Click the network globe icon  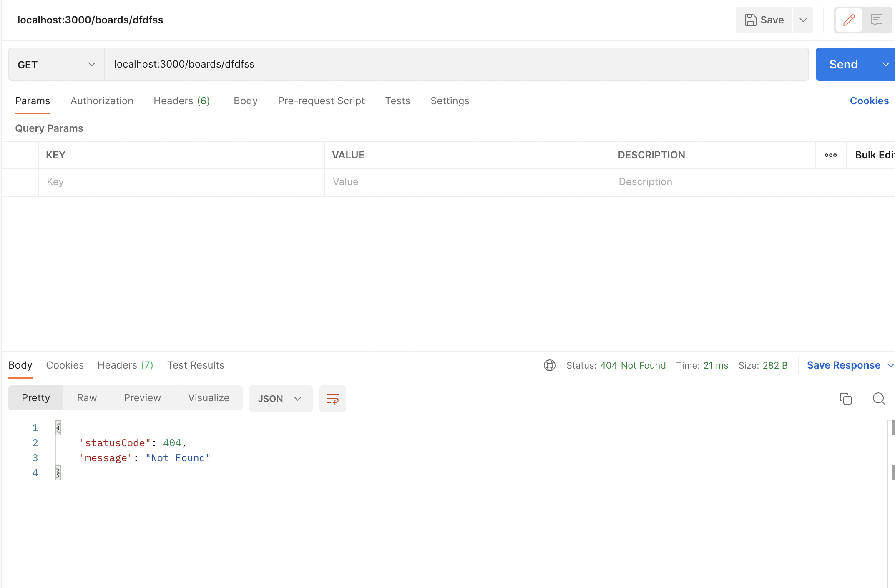(x=549, y=365)
